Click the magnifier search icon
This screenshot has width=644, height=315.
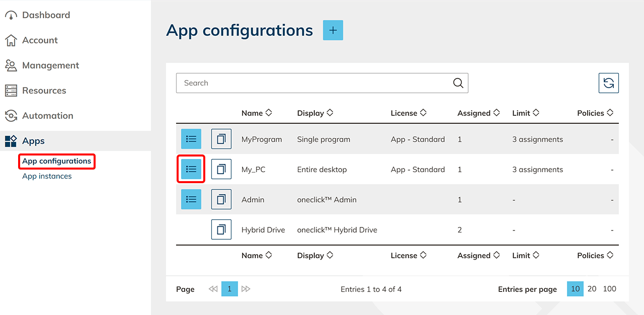click(x=458, y=83)
